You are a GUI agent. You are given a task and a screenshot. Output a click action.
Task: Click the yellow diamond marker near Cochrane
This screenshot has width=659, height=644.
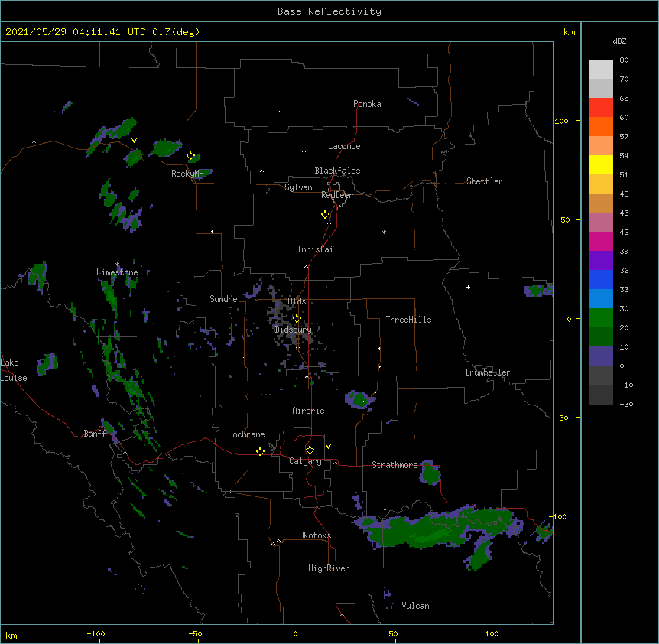[x=260, y=451]
